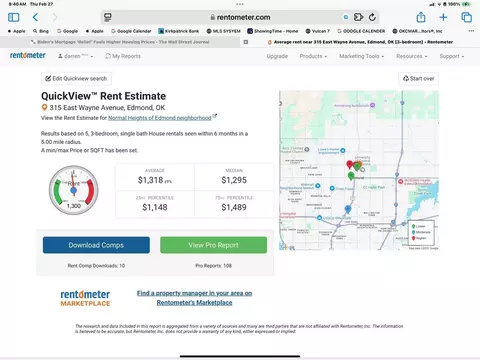Open the GOOGLE CALENDER bookmark
Viewport: 480px width, 360px height.
coord(361,31)
